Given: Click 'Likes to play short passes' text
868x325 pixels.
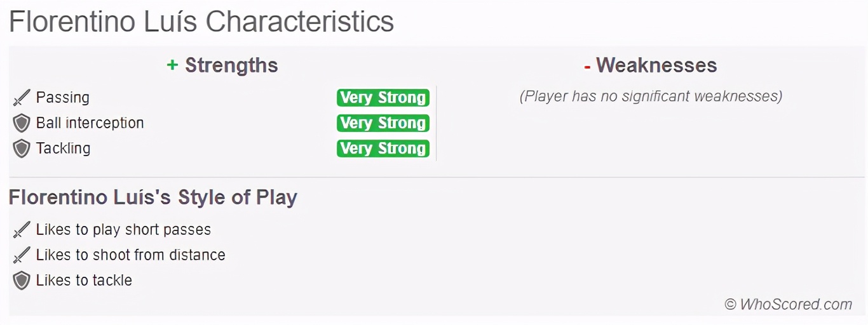Looking at the screenshot, I should [x=123, y=230].
